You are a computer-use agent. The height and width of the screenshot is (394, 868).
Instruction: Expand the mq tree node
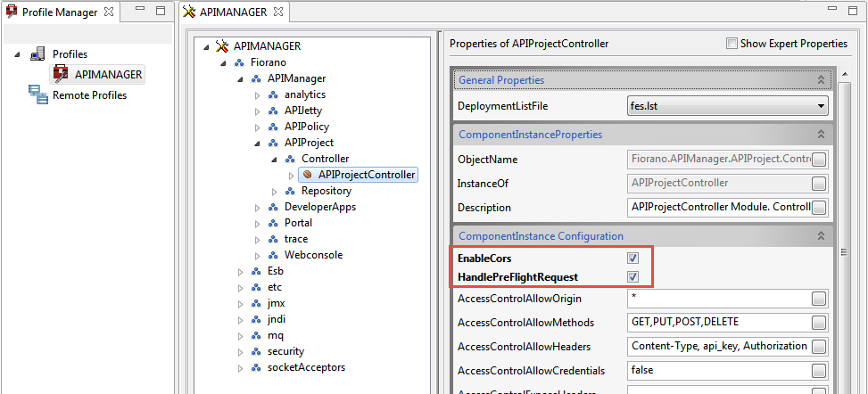coord(240,336)
